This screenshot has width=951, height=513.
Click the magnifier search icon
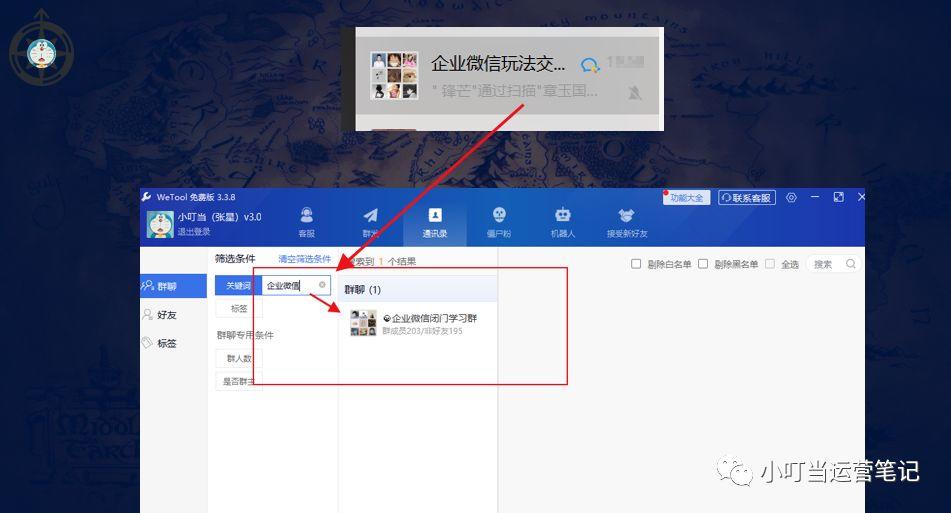coord(851,264)
